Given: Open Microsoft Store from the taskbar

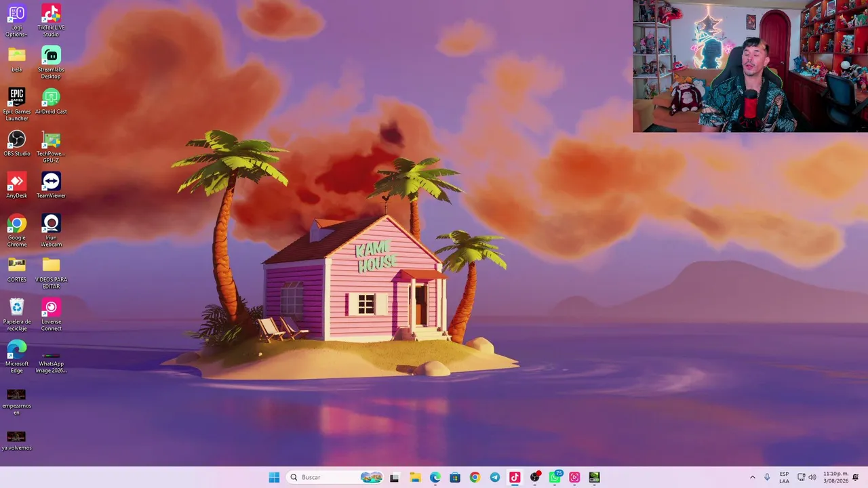Looking at the screenshot, I should pos(455,477).
